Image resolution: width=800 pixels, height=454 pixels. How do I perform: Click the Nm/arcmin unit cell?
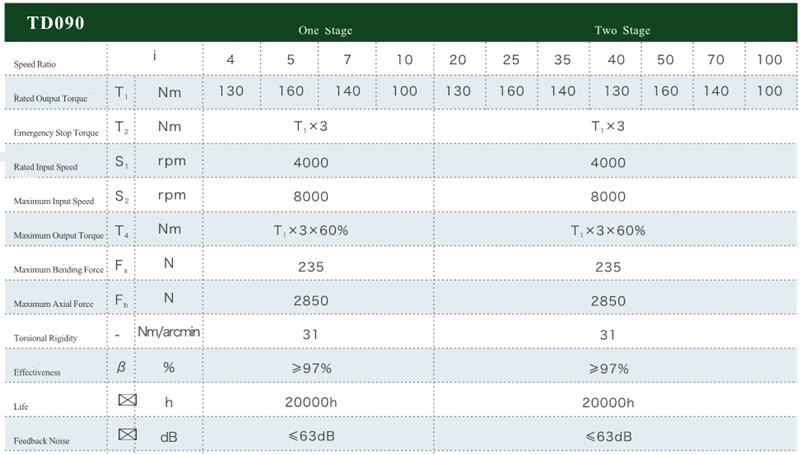[x=168, y=332]
